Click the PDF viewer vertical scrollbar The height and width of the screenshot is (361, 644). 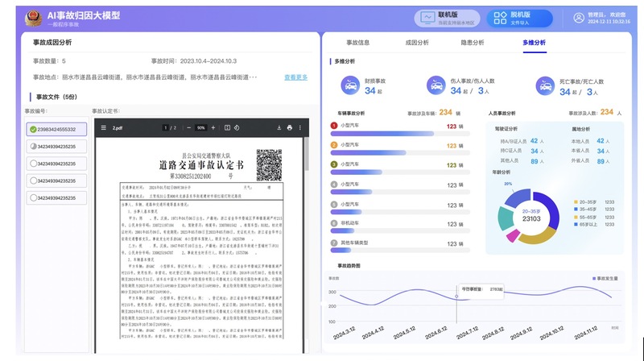coord(306,154)
